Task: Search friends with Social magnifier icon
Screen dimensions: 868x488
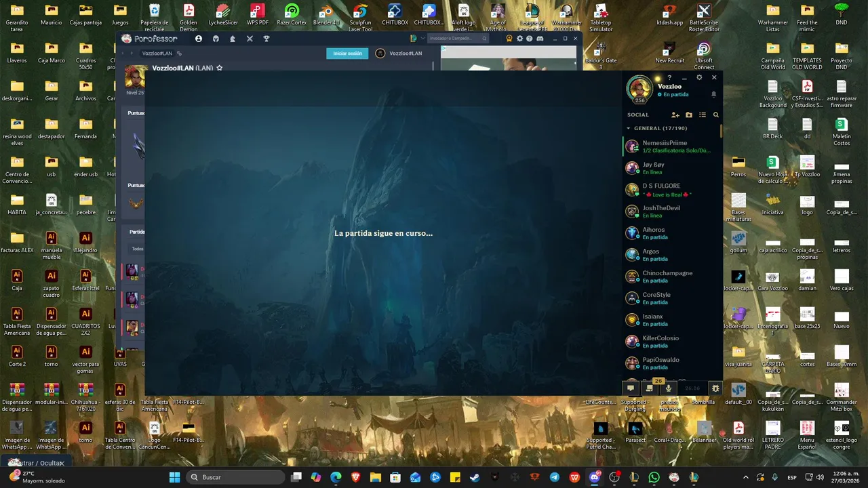Action: coord(716,115)
